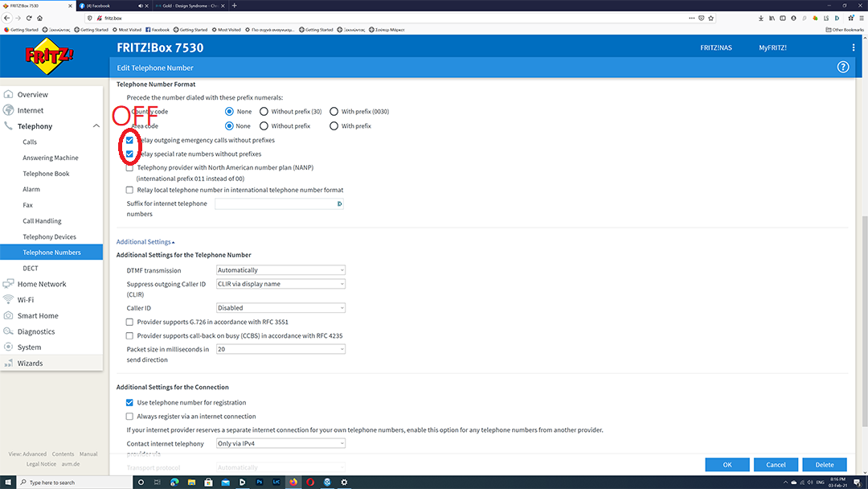Click the Windows taskbar search box
The width and height of the screenshot is (868, 489).
coord(75,483)
